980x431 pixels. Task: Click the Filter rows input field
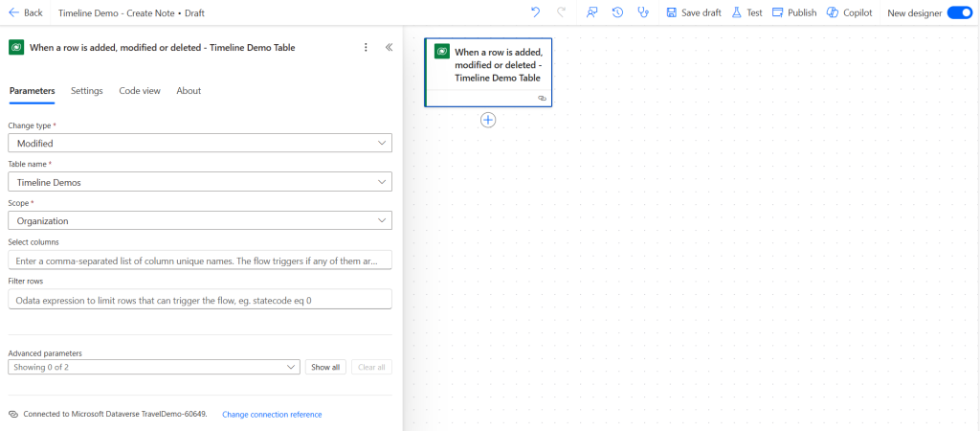[200, 299]
